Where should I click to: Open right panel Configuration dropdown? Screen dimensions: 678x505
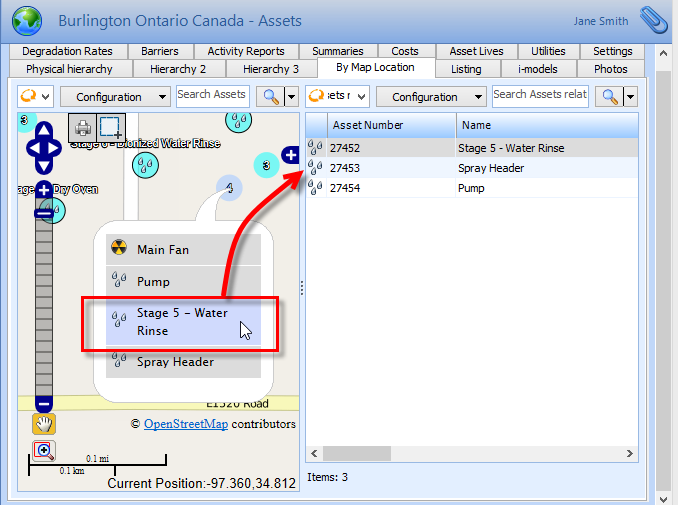pos(431,97)
